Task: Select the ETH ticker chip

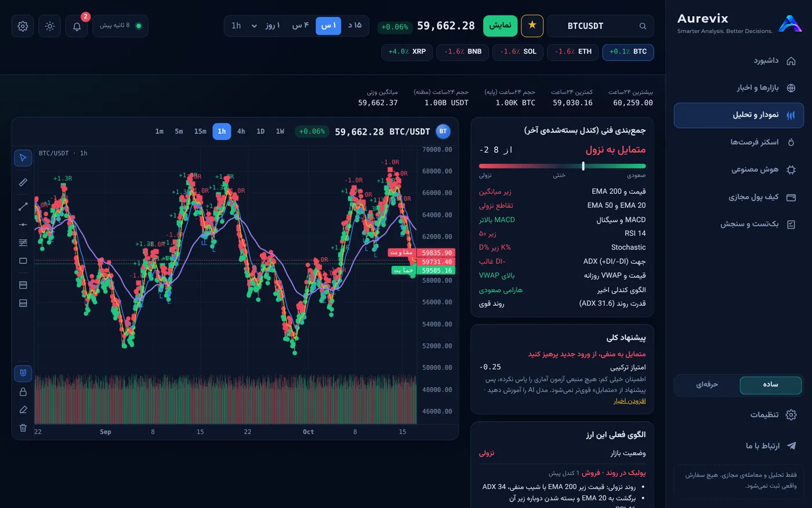Action: coord(573,52)
